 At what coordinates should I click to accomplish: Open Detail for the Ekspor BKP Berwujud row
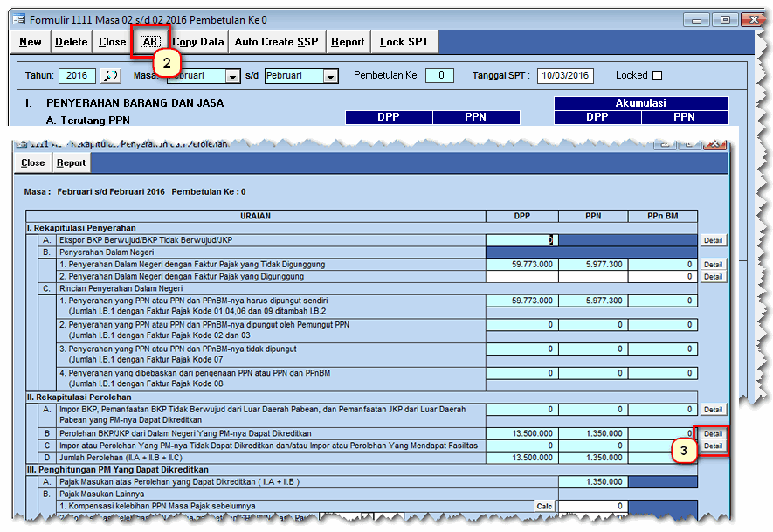point(713,240)
